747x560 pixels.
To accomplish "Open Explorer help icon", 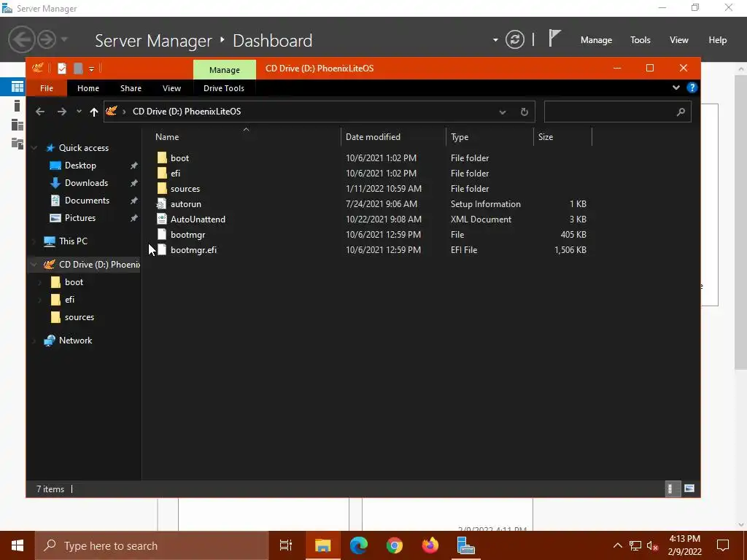I will 692,87.
